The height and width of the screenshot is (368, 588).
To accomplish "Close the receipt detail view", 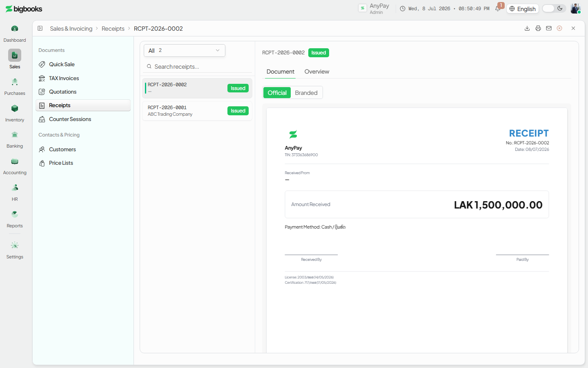I will (x=573, y=28).
